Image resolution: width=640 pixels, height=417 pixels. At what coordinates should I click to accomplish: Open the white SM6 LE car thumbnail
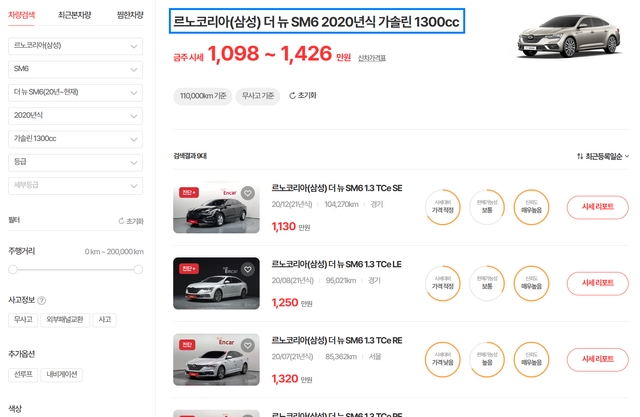pos(216,283)
